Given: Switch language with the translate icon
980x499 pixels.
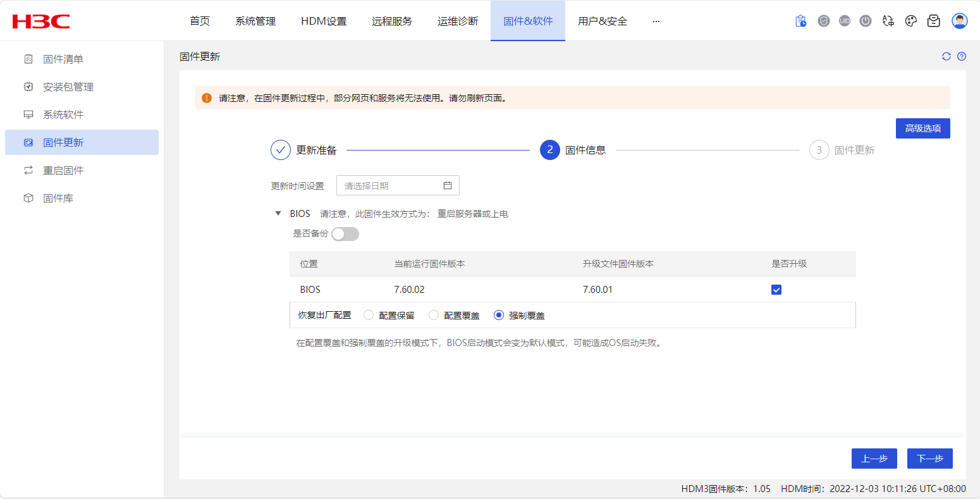Looking at the screenshot, I should click(x=888, y=21).
